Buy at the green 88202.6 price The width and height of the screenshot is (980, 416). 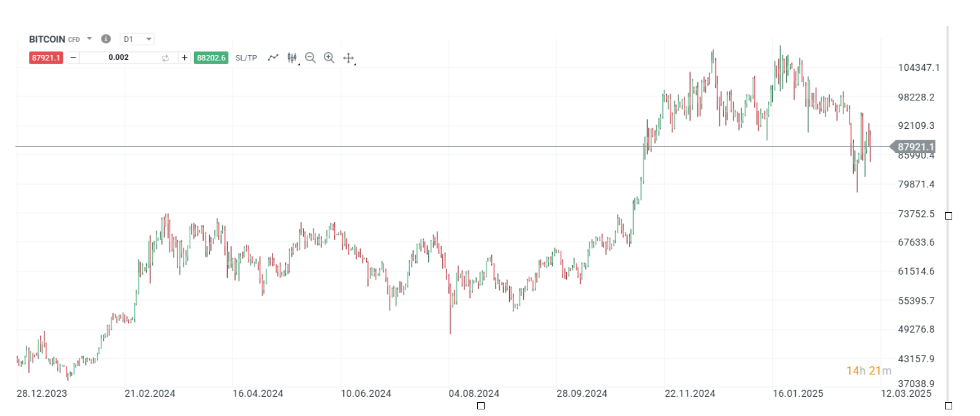(x=211, y=57)
